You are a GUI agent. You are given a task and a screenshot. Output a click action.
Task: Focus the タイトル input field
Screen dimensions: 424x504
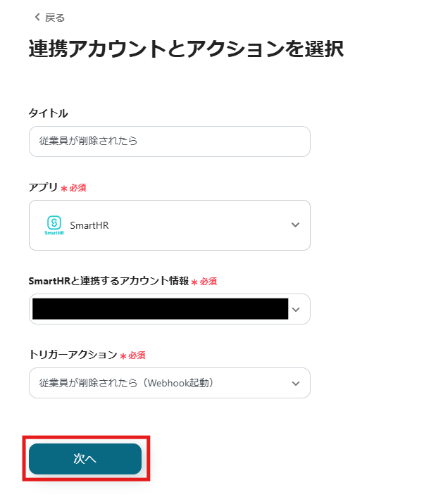[x=170, y=141]
